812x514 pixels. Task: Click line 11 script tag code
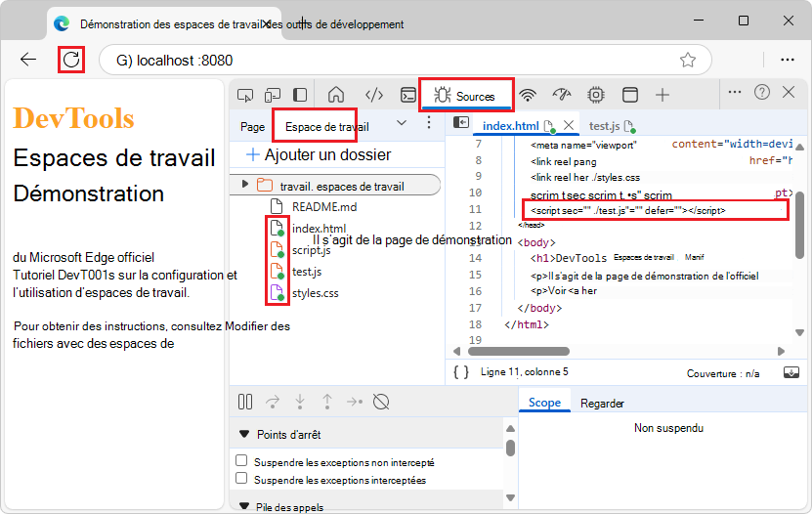pyautogui.click(x=628, y=211)
